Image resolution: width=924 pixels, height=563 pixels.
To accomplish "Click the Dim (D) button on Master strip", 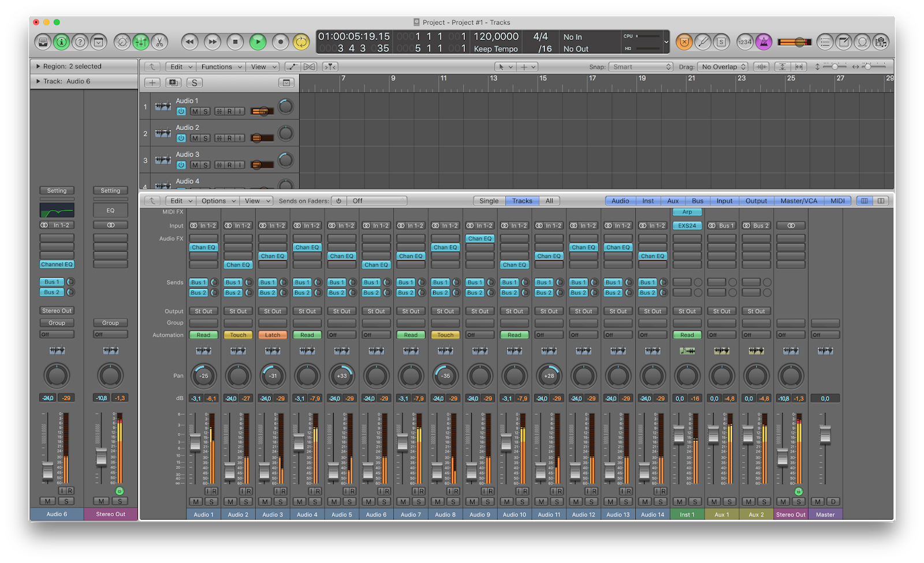I will (833, 502).
